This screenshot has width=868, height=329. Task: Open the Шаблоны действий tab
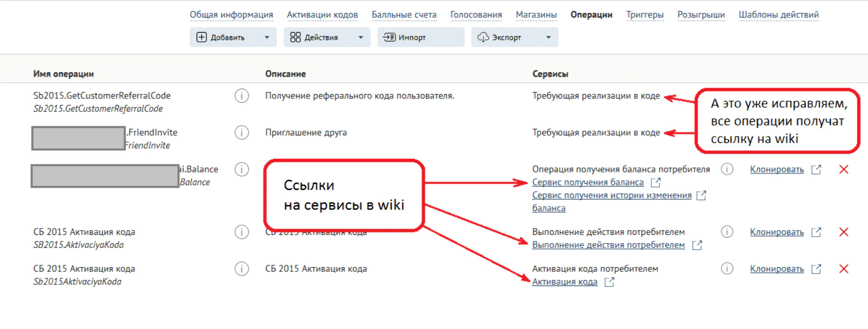pyautogui.click(x=778, y=15)
